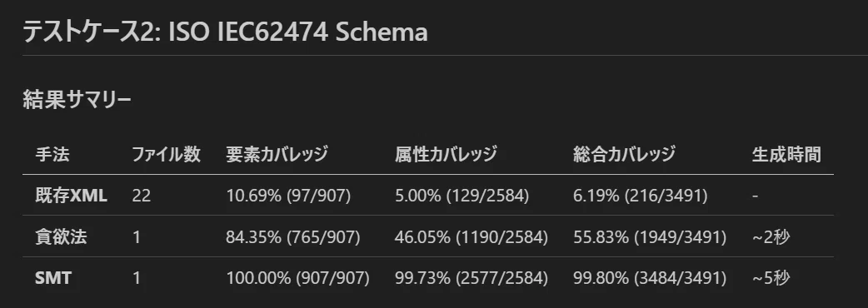Select the 既存XML row label
This screenshot has height=308, width=868.
71,196
